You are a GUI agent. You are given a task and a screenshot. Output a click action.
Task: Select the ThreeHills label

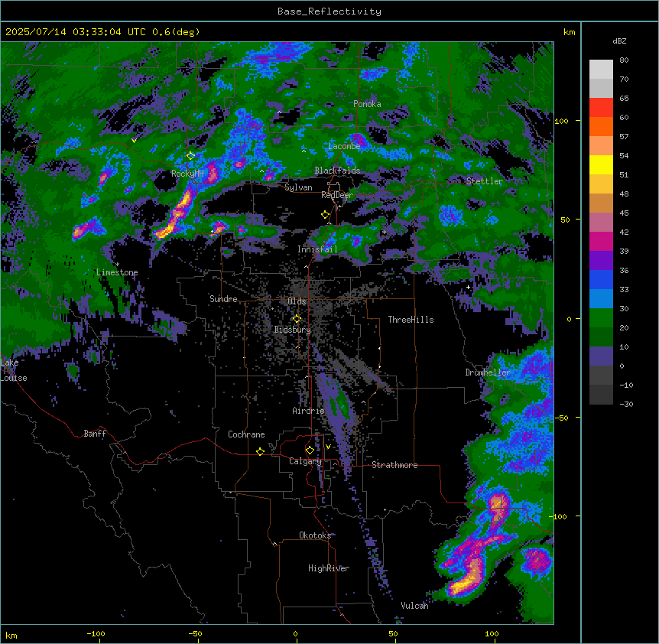[411, 320]
